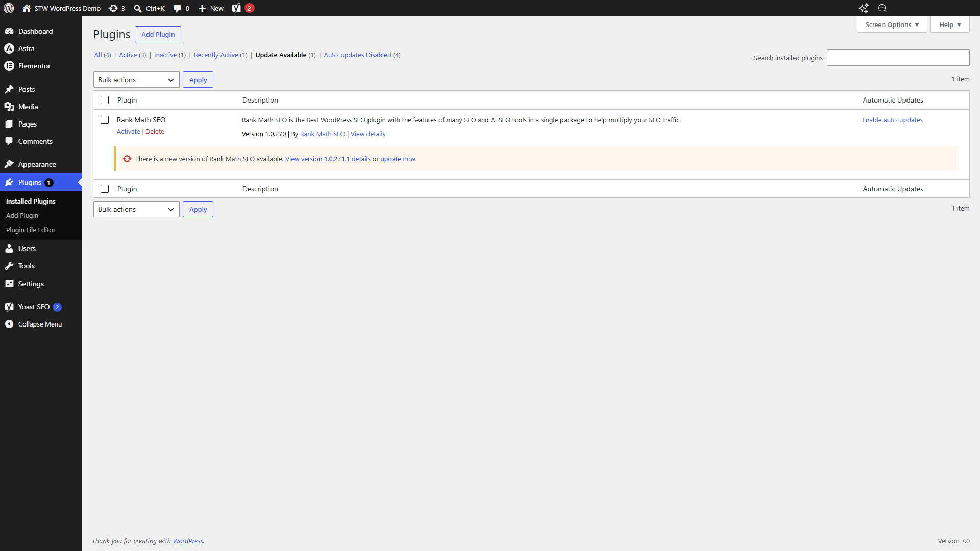Click the red update-available refresh icon
Screen dimensions: 980x551
tap(127, 159)
